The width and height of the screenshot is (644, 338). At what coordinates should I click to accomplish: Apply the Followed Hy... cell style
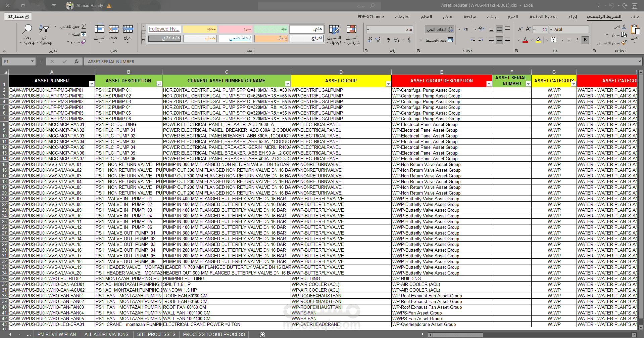[164, 29]
